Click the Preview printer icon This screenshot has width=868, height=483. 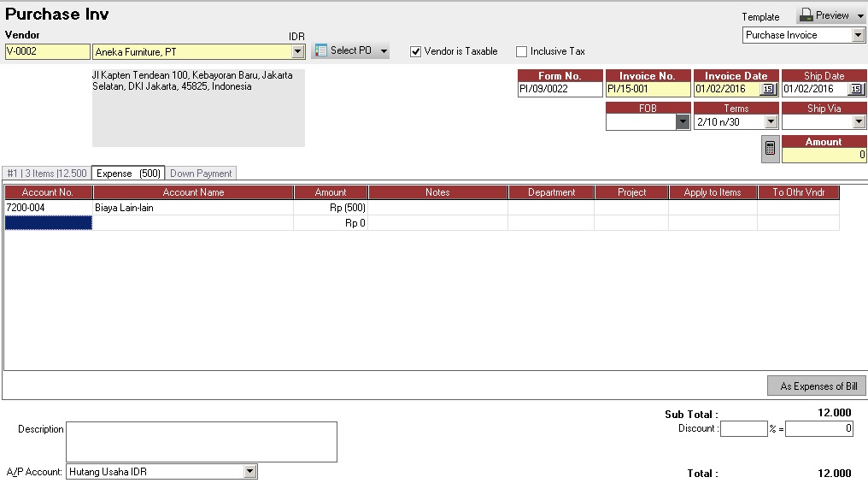806,15
